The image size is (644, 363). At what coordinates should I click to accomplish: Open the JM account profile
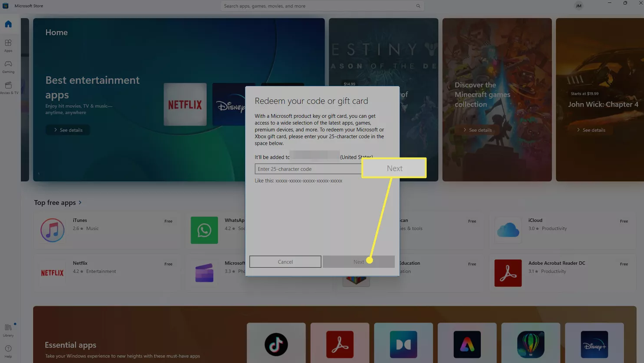click(x=578, y=6)
